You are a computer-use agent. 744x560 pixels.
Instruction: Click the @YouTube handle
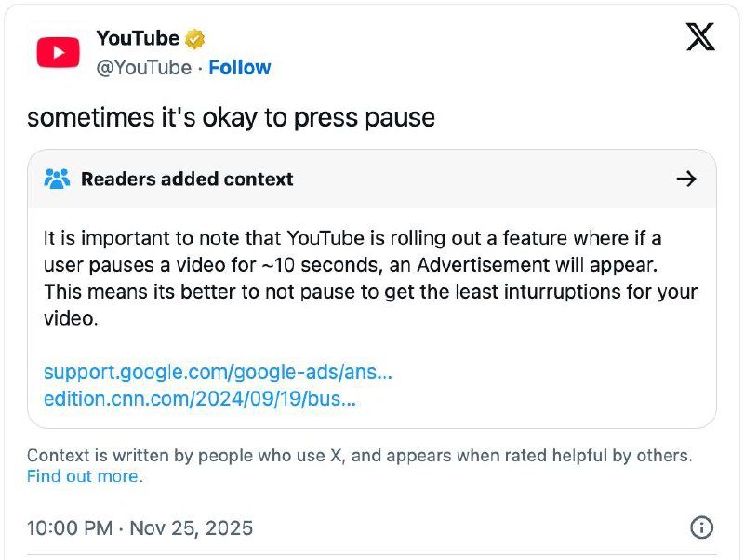coord(144,68)
